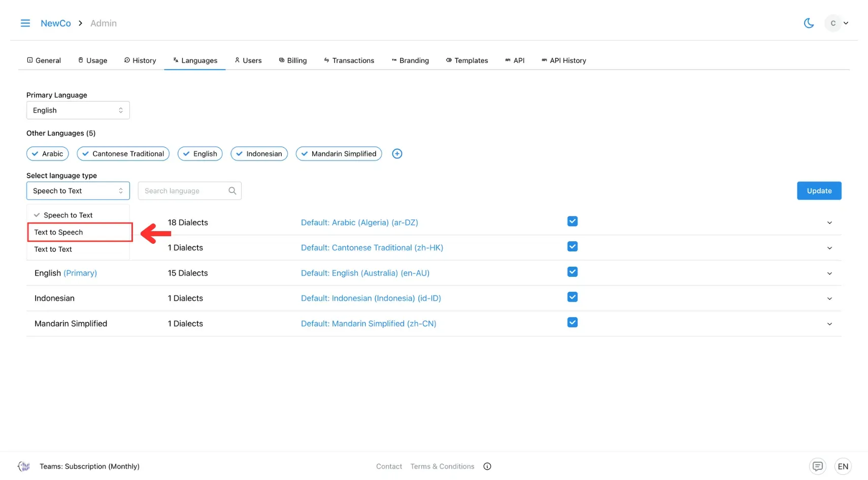Expand the dropdown arrow next to the avatar

point(846,23)
